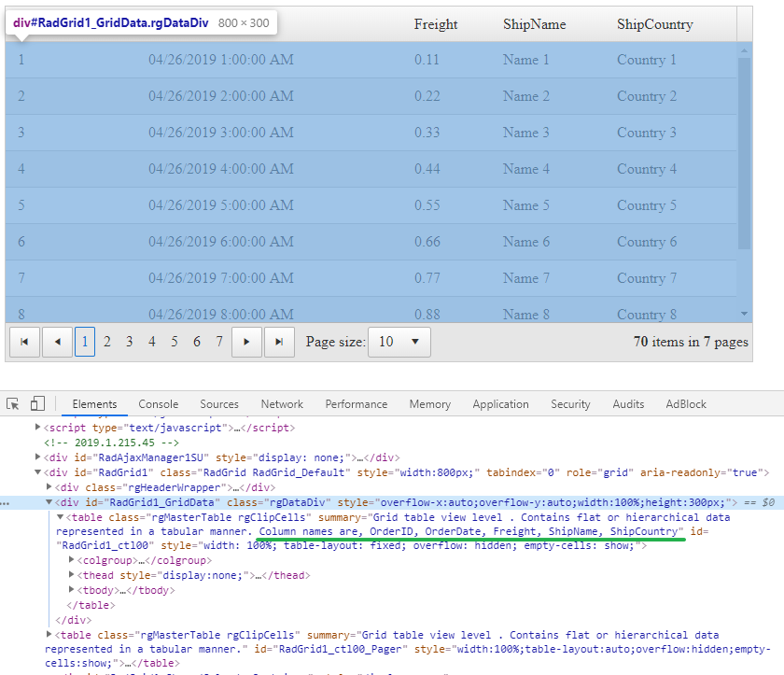Click the inspect element picker icon
Screen dimensions: 784x675
tap(13, 404)
